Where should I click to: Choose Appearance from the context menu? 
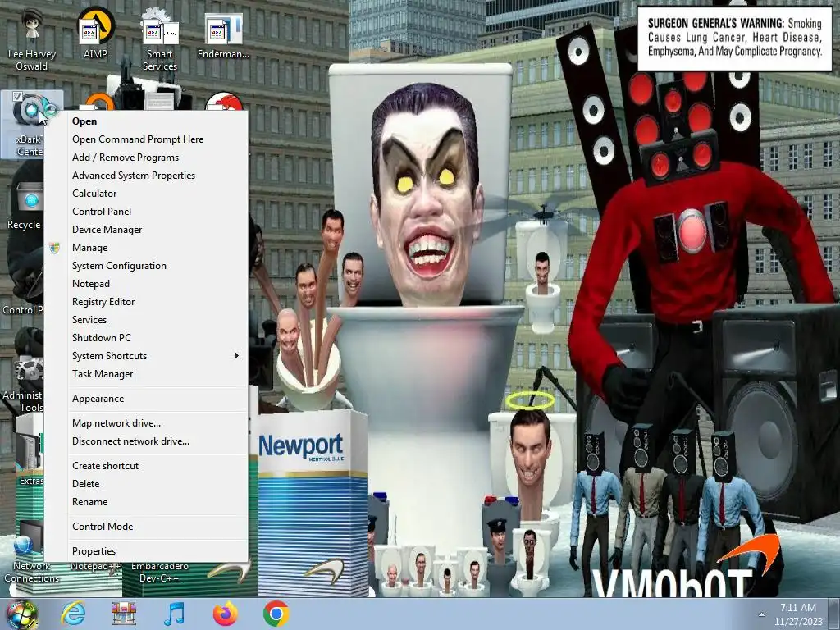[x=146, y=399]
